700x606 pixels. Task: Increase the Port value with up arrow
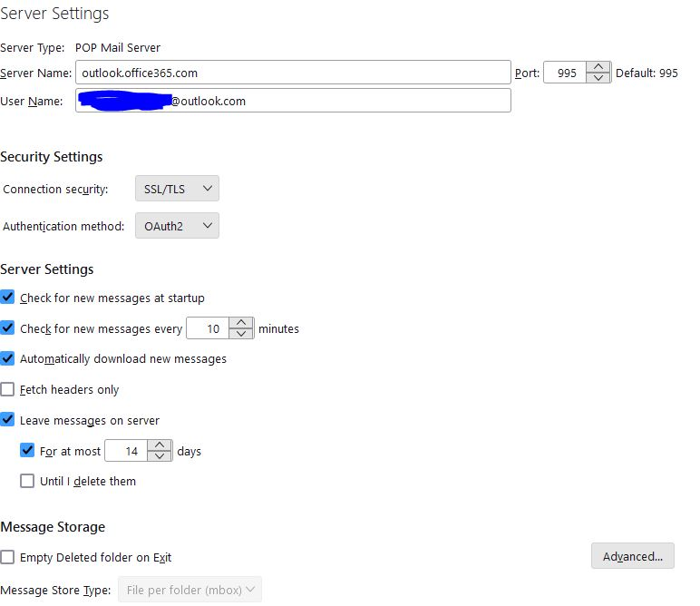click(598, 66)
